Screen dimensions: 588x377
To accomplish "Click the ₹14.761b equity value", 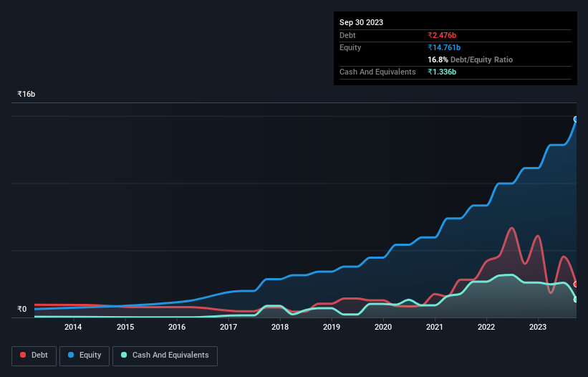I will point(444,47).
